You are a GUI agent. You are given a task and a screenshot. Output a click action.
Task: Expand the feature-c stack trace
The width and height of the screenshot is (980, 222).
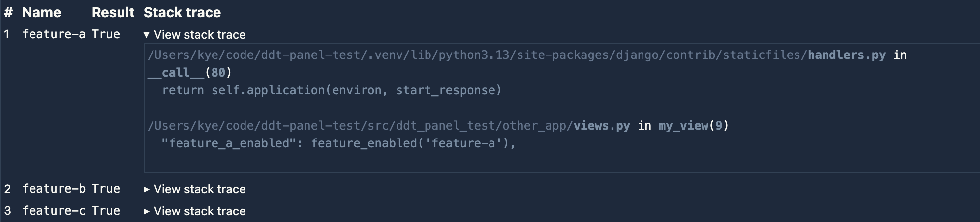tap(195, 211)
